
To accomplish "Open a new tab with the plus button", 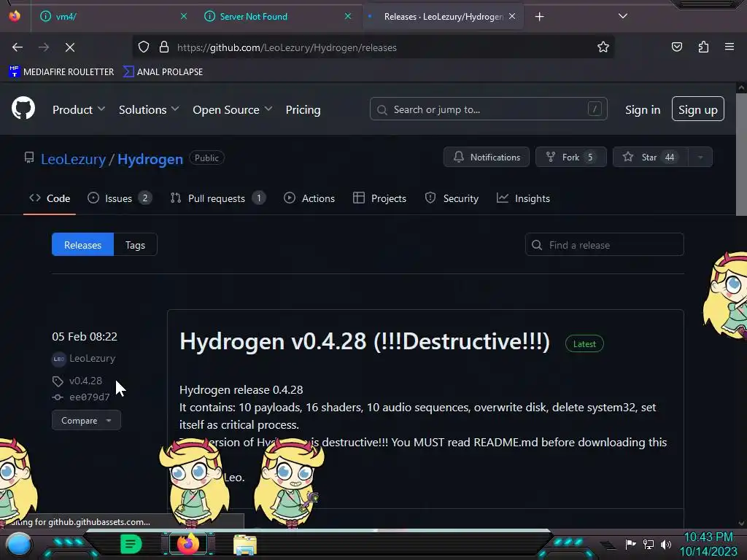I will click(539, 17).
